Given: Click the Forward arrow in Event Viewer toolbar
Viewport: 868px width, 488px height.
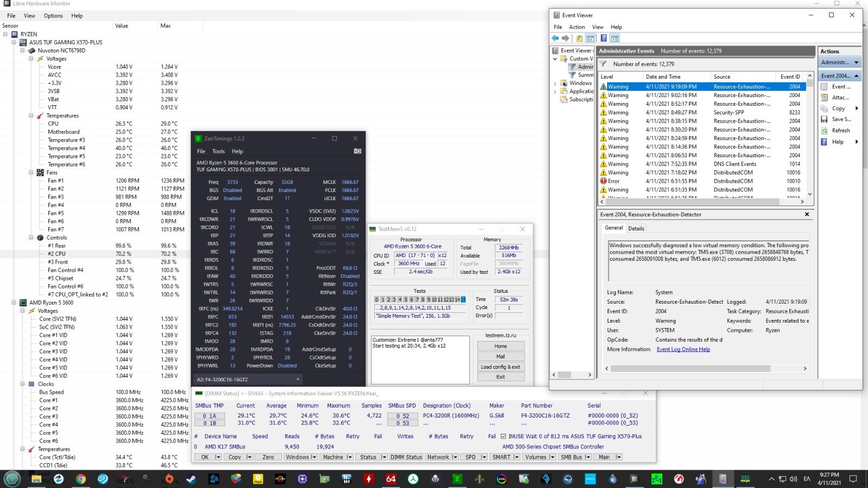Looking at the screenshot, I should (x=566, y=38).
